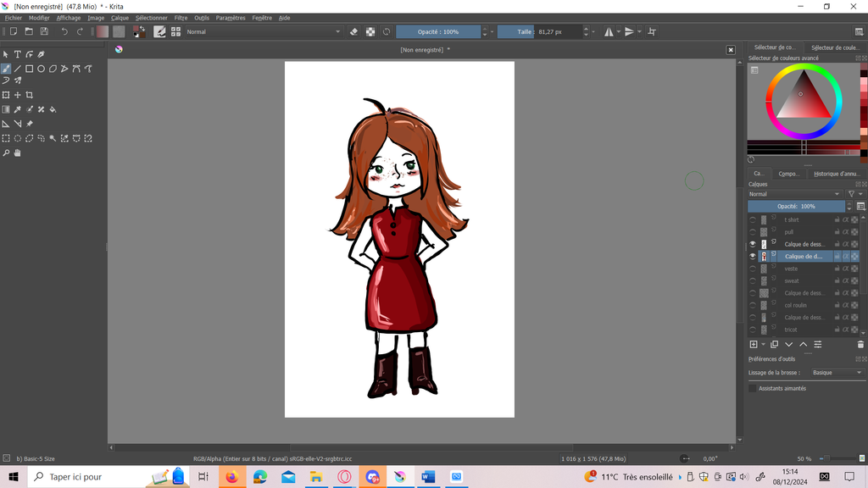Click the 'Opacité : 100%' toolbar slider
Screen dimensions: 868x488
coord(439,31)
